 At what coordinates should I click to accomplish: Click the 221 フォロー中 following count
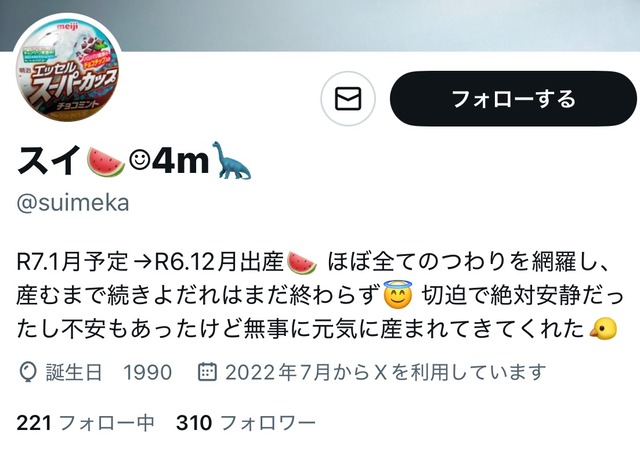pos(85,423)
